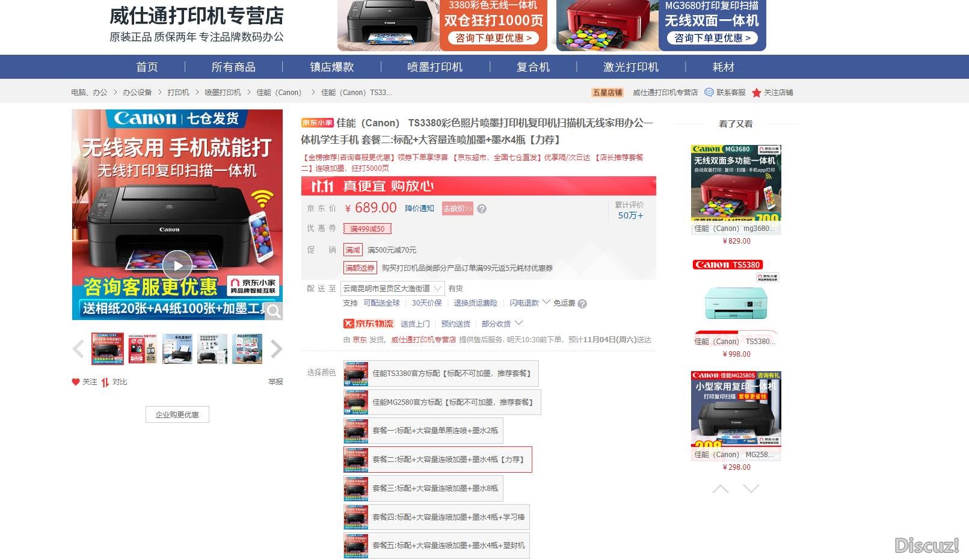Click the star 关注店铺 icon
Image resolution: width=969 pixels, height=560 pixels.
coord(757,93)
